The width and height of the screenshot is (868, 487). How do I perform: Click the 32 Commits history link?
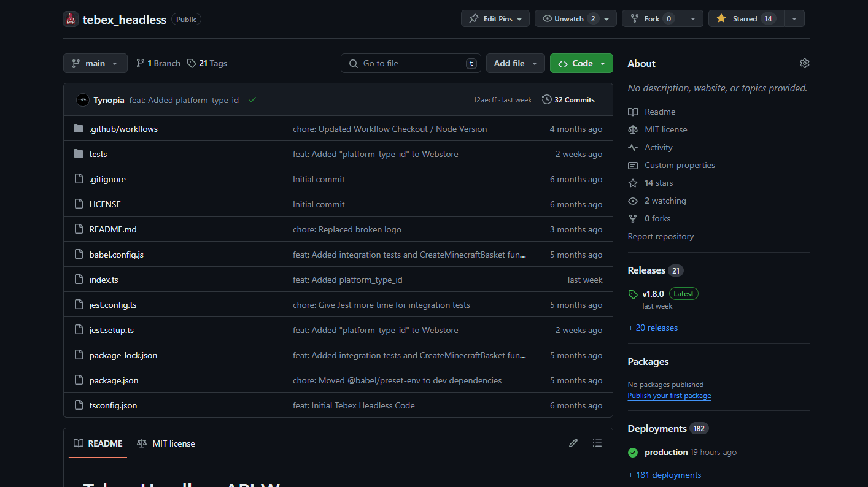(x=568, y=99)
